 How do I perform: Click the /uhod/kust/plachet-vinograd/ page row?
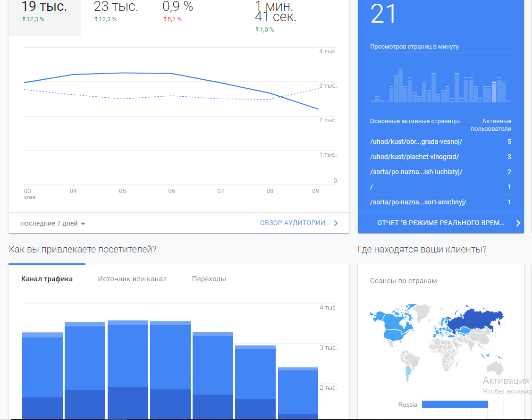click(x=440, y=157)
